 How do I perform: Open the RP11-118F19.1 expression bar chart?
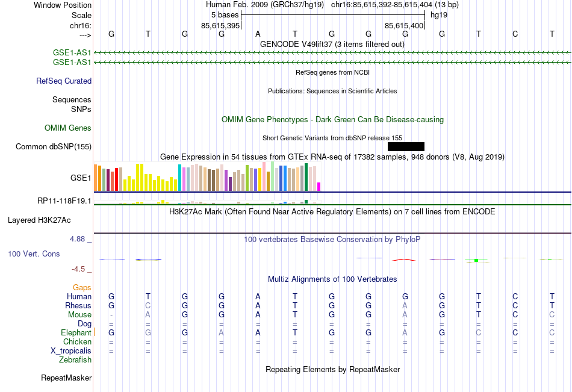(x=207, y=202)
